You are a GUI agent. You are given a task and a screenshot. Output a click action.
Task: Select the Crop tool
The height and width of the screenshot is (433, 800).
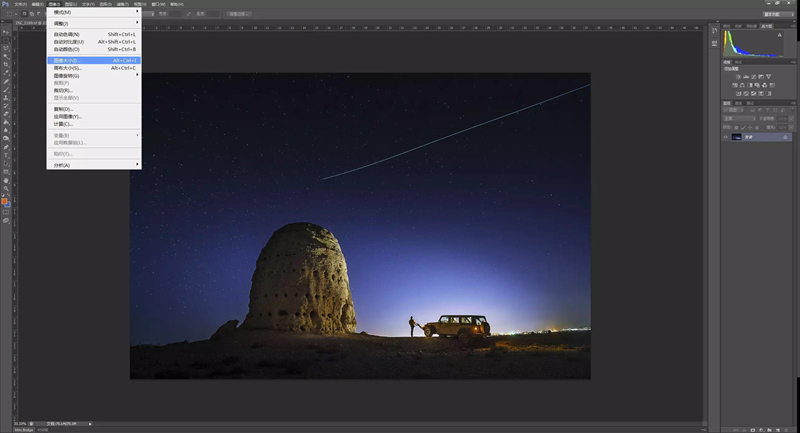pyautogui.click(x=6, y=64)
